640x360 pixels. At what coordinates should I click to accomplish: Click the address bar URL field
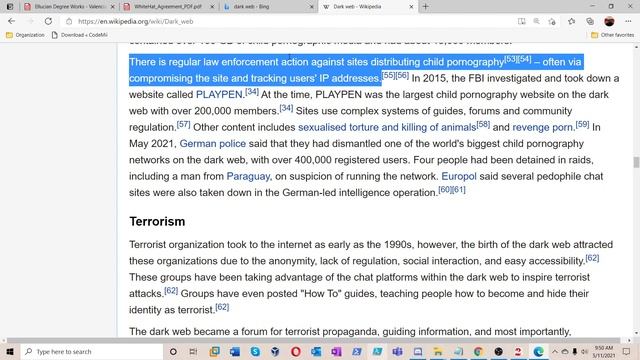[x=286, y=21]
